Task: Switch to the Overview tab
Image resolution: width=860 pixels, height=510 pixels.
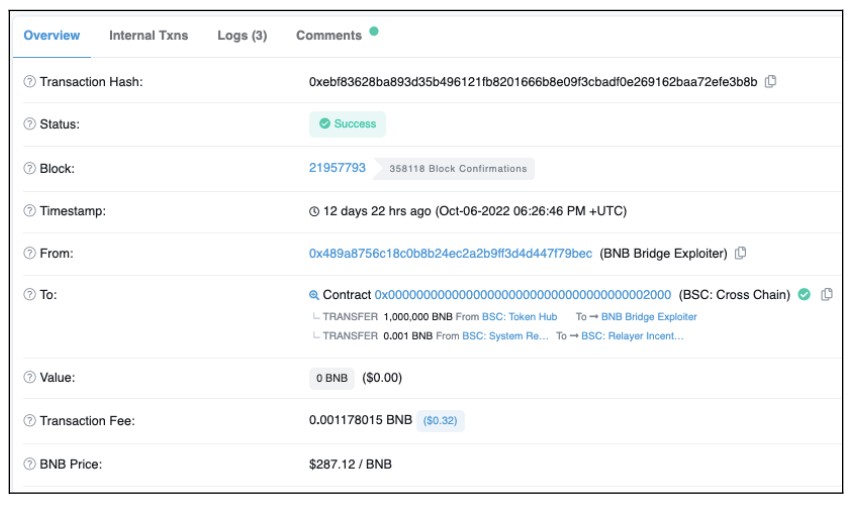Action: click(52, 36)
